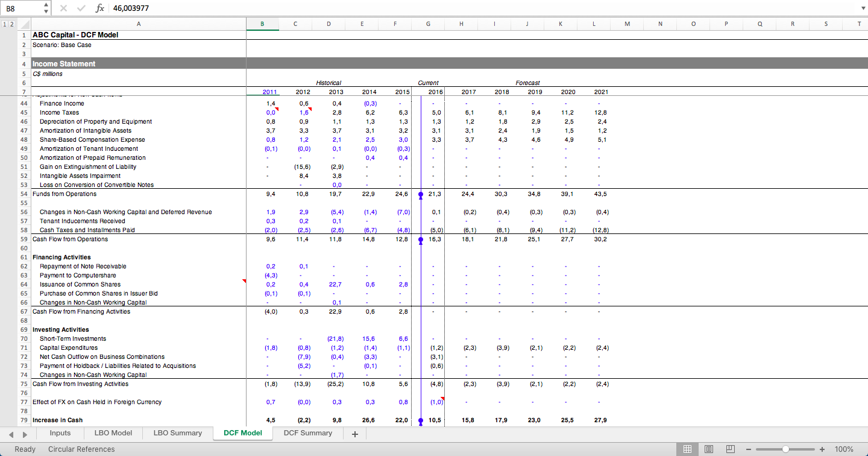Click 'Payment to Computershare' label
The height and width of the screenshot is (456, 868).
[x=78, y=276]
